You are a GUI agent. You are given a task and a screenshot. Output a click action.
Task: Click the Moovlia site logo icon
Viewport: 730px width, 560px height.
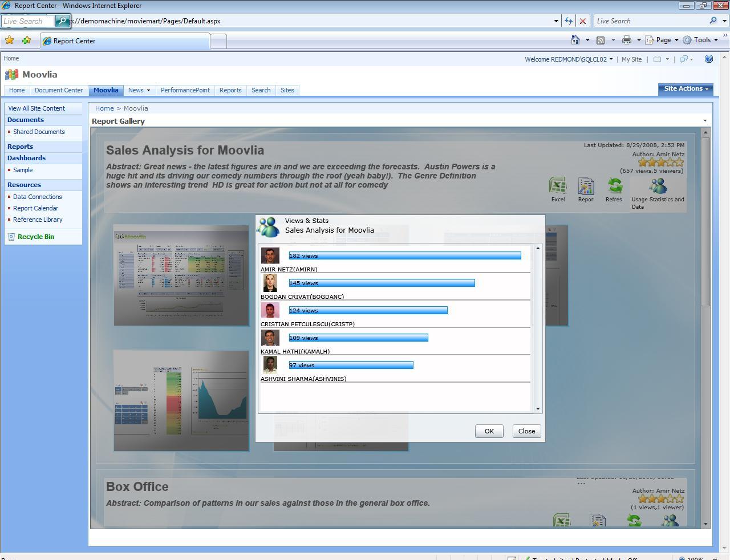pos(11,75)
